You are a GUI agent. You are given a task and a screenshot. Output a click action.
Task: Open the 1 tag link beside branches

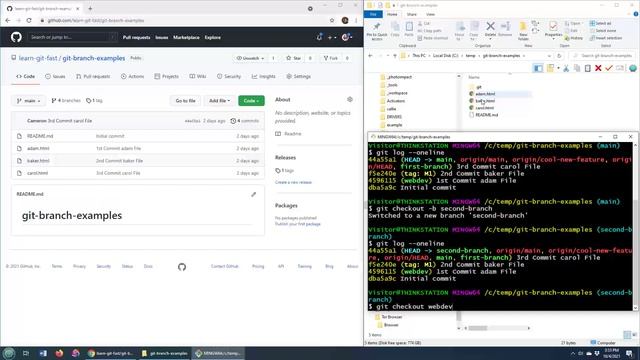(x=94, y=100)
